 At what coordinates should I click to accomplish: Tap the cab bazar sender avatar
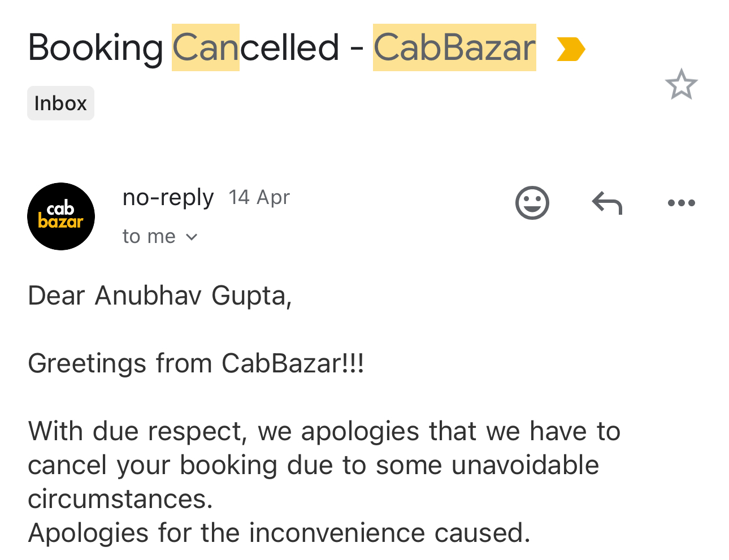point(61,216)
